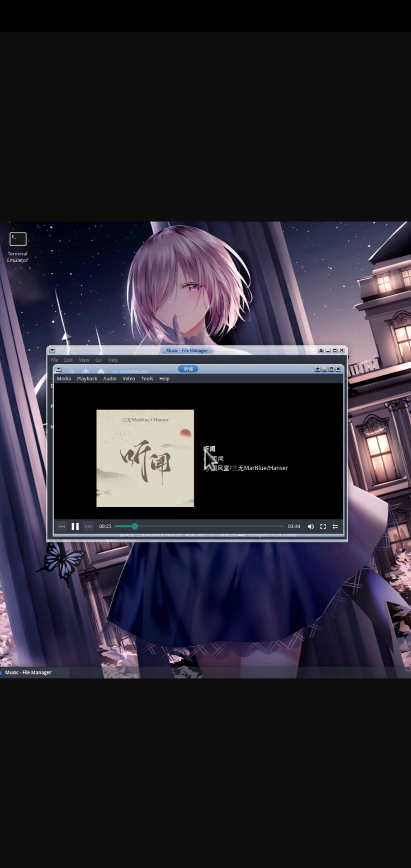Shade the File Manager window

point(321,350)
